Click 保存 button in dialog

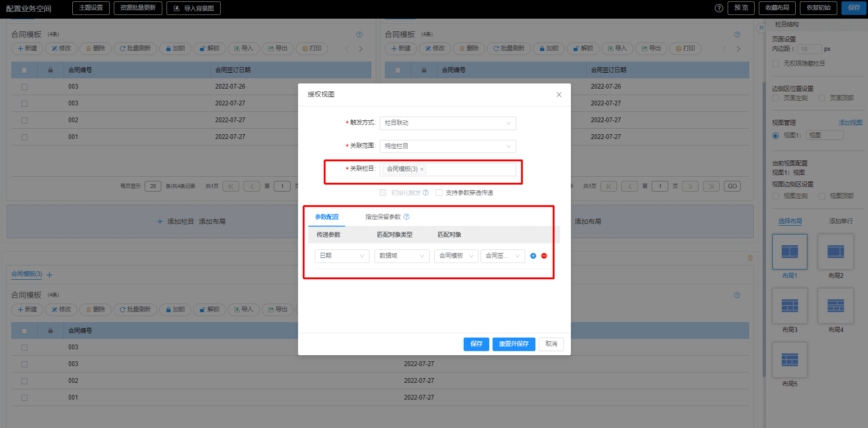click(x=476, y=344)
